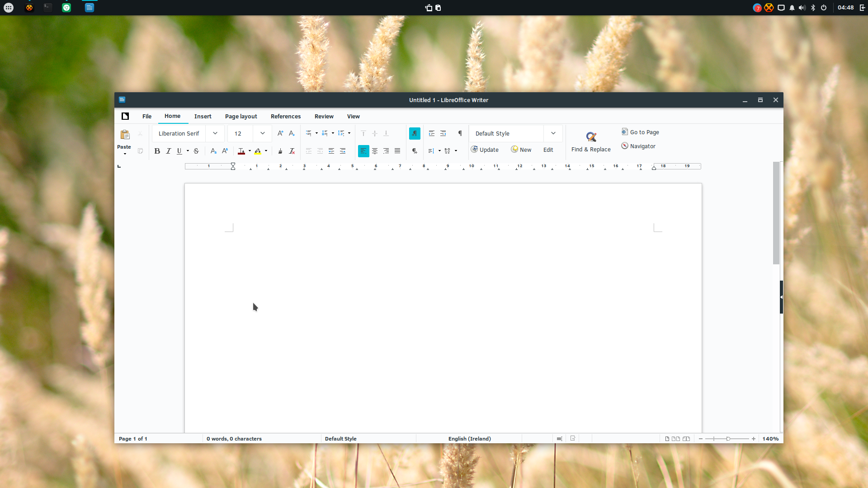
Task: Toggle justified alignment
Action: tap(397, 151)
